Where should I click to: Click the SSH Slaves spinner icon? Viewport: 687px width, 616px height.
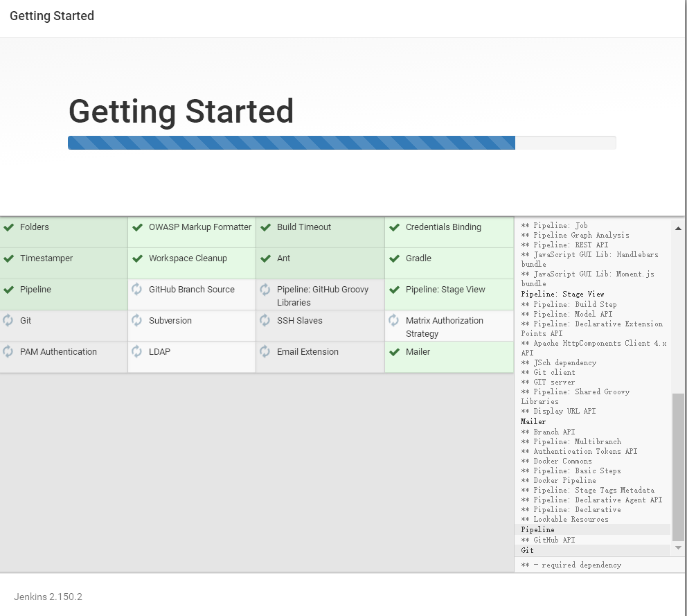[x=265, y=320]
